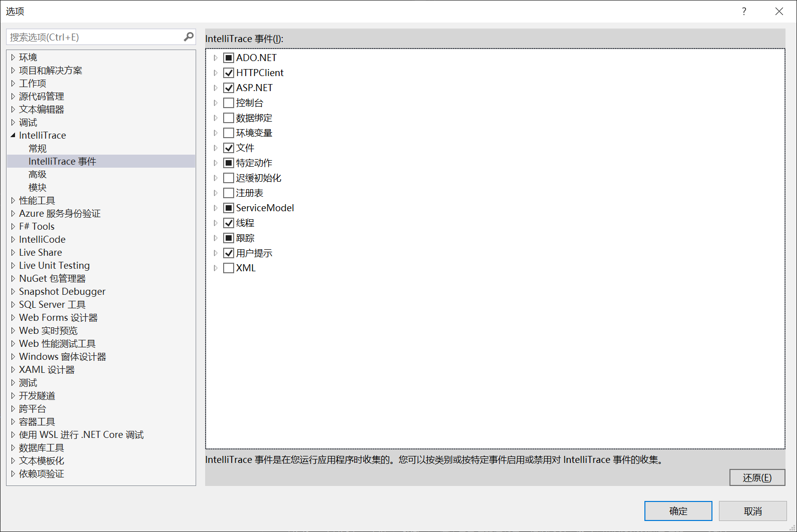The width and height of the screenshot is (797, 532).
Task: Select the 特定动作 category label
Action: [254, 163]
